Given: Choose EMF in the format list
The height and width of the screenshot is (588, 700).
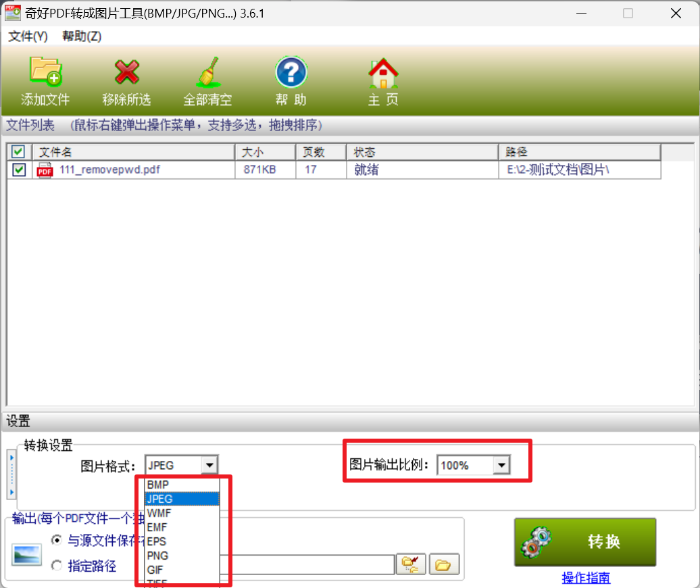Looking at the screenshot, I should (182, 527).
